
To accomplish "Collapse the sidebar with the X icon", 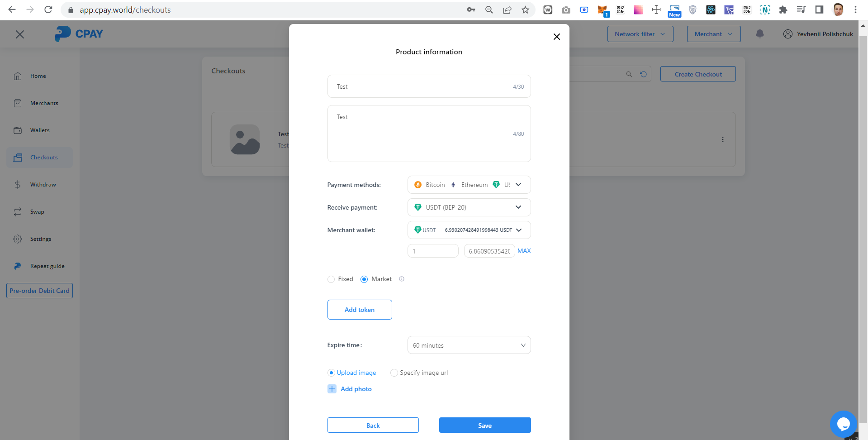I will (20, 34).
